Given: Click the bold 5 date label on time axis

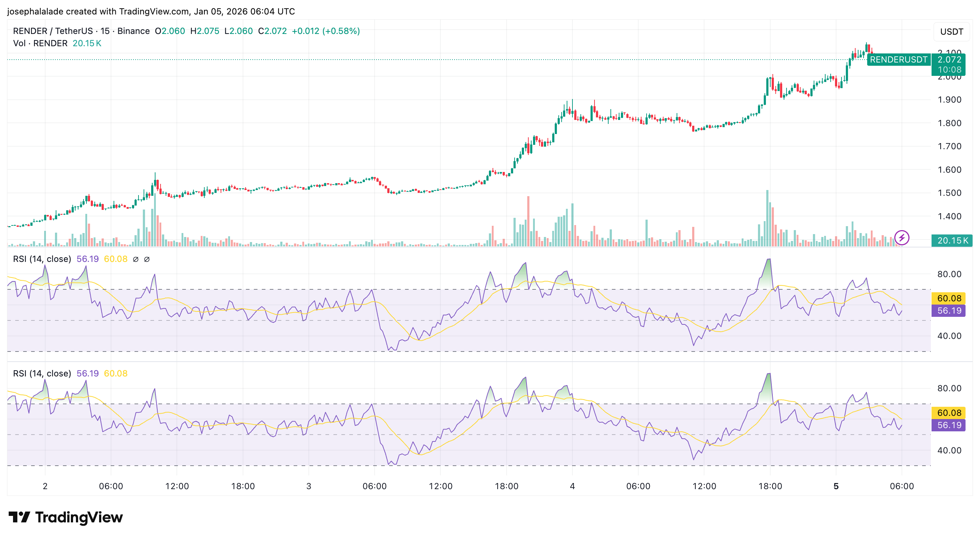Looking at the screenshot, I should point(836,486).
